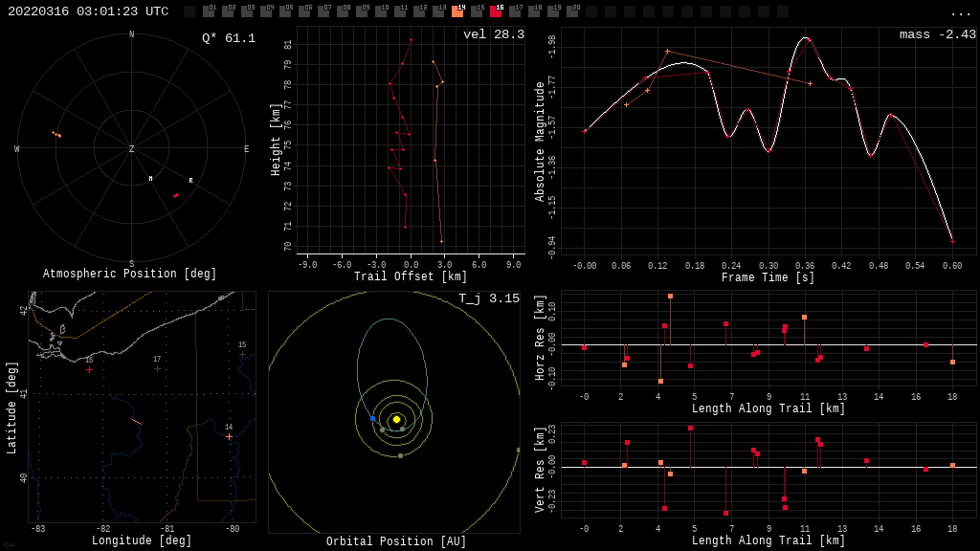Image resolution: width=980 pixels, height=551 pixels.
Task: Click the blue Earth dot in orbital plot
Action: coord(373,419)
